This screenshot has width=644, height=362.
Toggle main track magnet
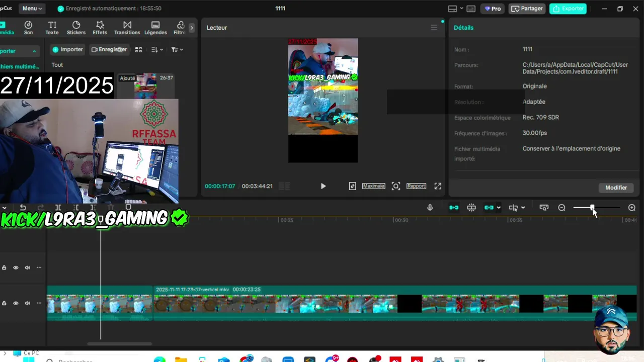click(454, 208)
